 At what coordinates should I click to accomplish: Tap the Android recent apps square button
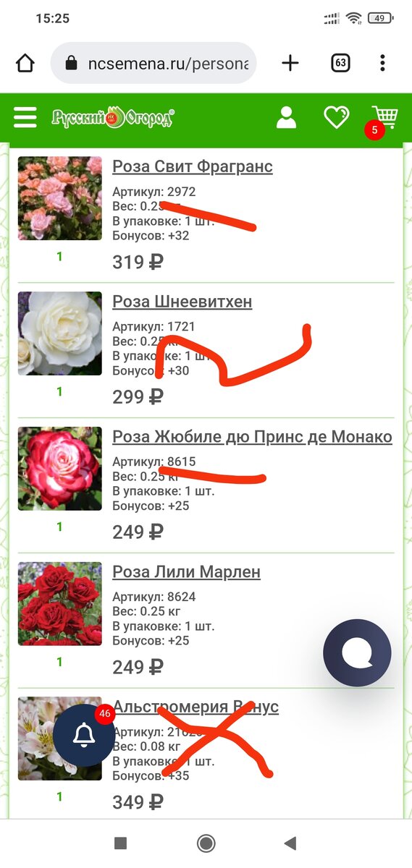[x=121, y=843]
